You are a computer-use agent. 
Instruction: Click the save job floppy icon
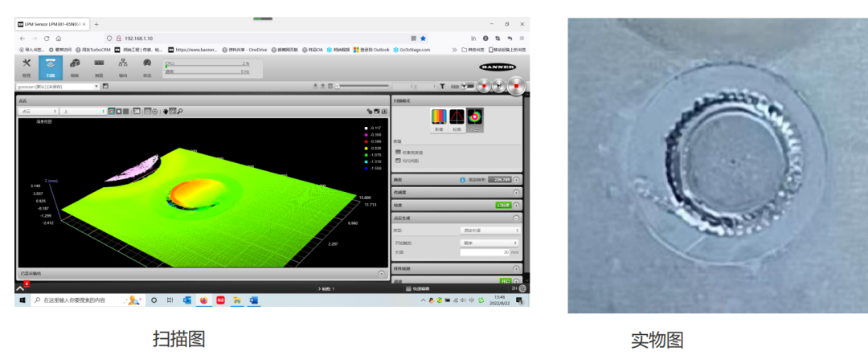105,86
